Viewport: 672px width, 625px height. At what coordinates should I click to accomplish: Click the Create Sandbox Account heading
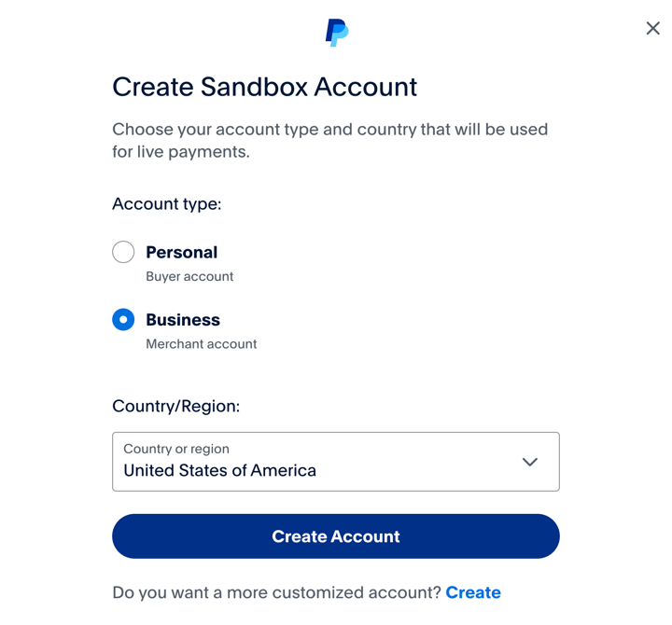coord(264,87)
